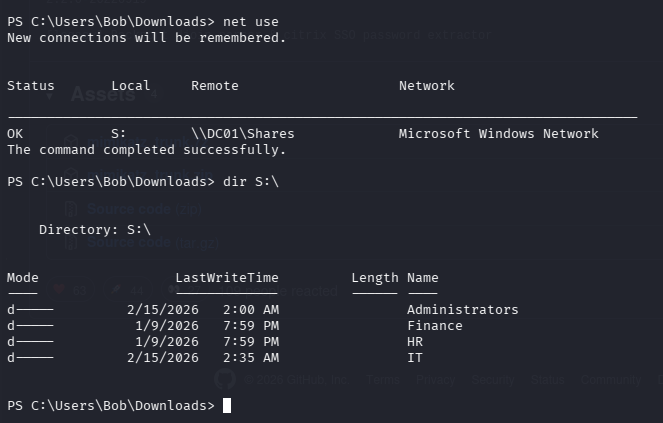Click the rocket reaction icon
The width and height of the screenshot is (663, 423).
(117, 291)
